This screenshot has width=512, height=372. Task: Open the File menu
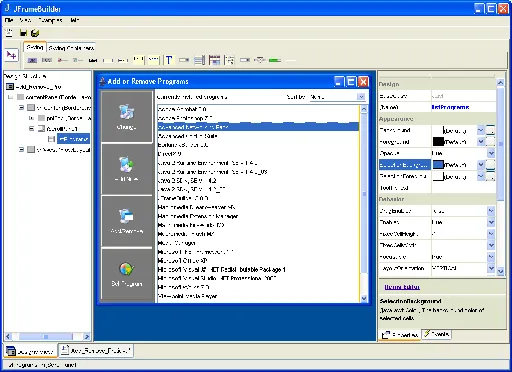click(x=9, y=20)
